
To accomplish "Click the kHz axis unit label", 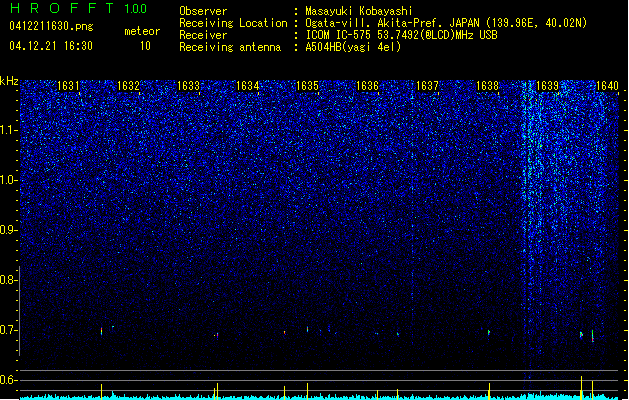I will 9,81.
